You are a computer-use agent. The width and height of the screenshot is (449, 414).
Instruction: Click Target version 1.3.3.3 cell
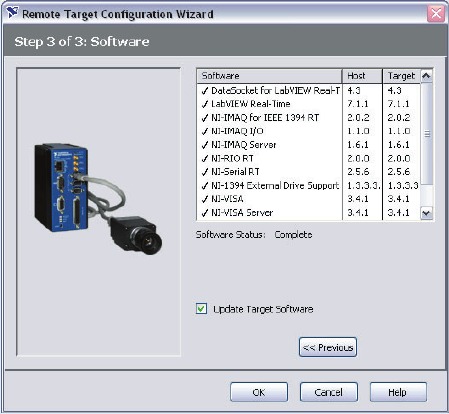(403, 185)
